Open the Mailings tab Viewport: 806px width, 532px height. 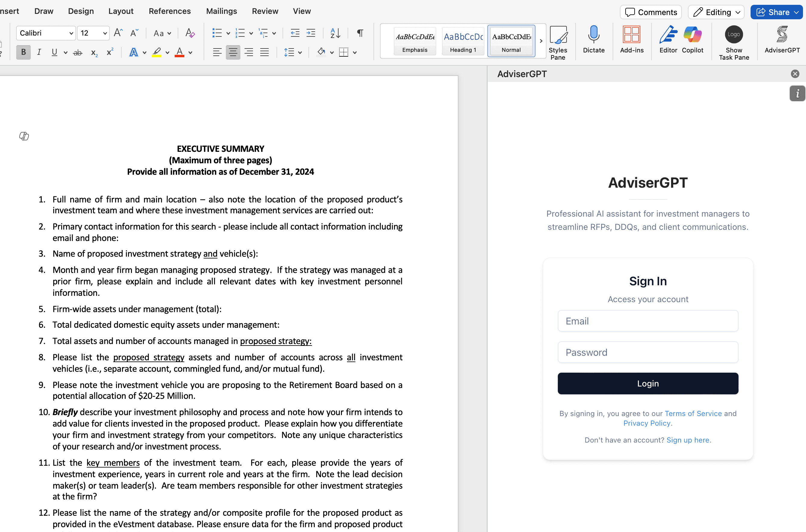(221, 11)
